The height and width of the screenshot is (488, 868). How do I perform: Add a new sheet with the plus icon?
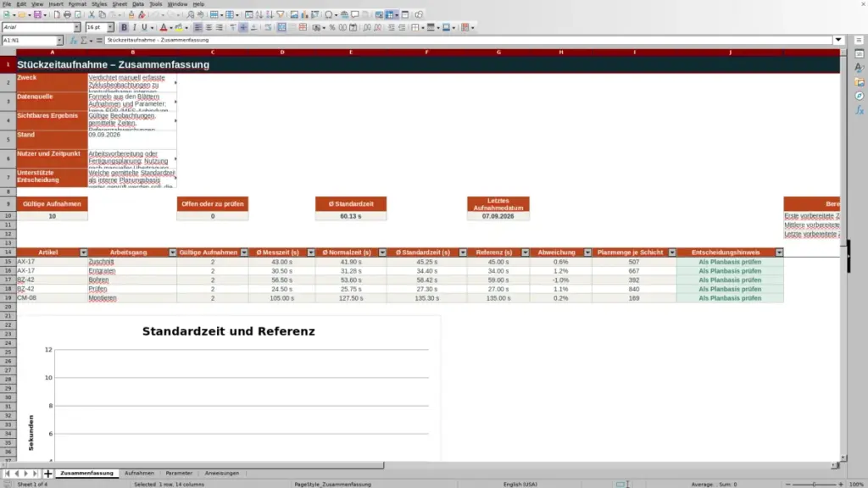[x=48, y=474]
